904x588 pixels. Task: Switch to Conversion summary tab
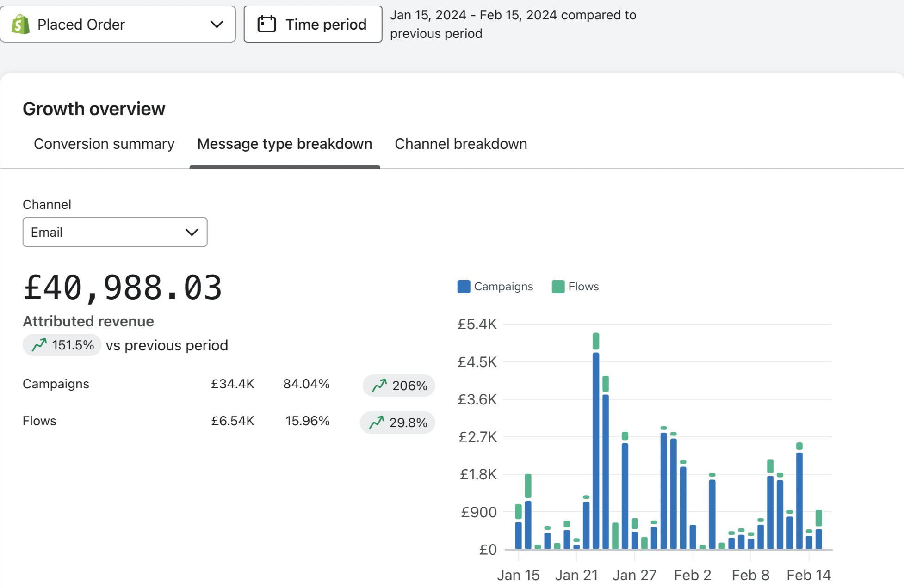(x=104, y=144)
